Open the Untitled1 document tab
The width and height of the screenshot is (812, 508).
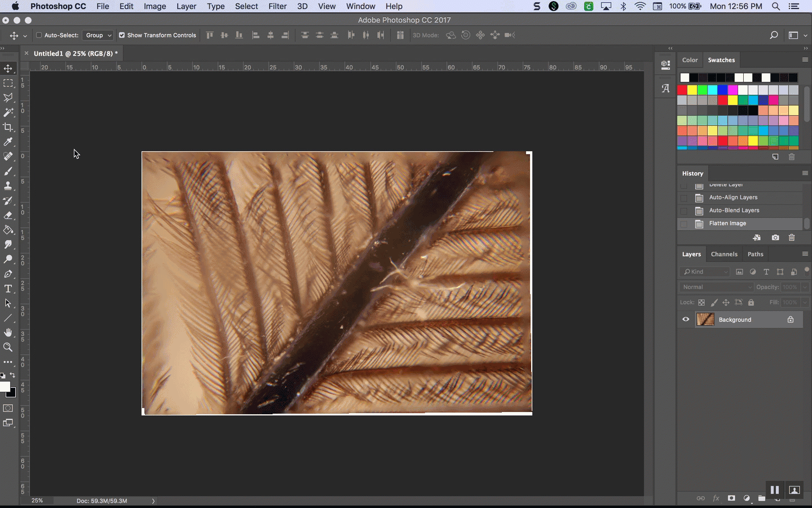[76, 54]
